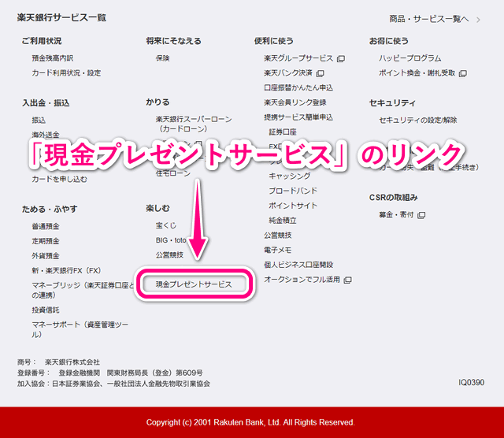Open 宝くじ link
The width and height of the screenshot is (504, 438).
pos(166,225)
